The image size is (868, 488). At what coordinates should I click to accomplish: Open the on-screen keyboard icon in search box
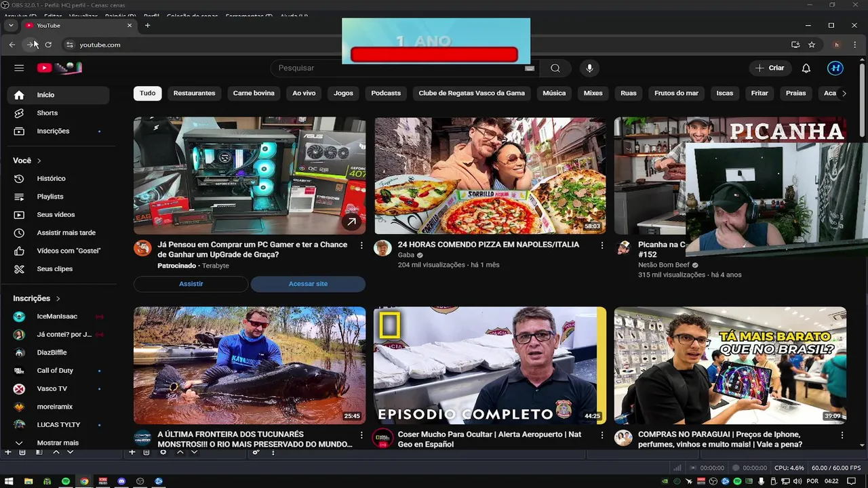click(530, 68)
